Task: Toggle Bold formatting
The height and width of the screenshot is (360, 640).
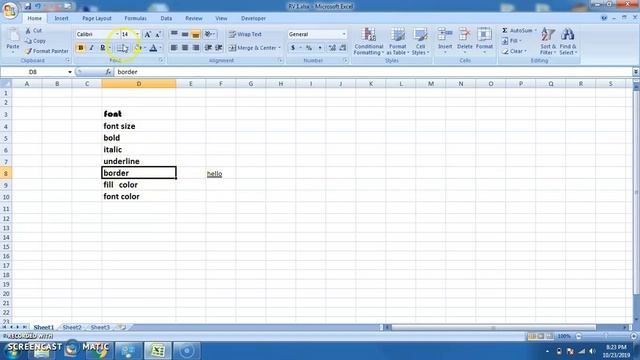Action: click(x=80, y=48)
